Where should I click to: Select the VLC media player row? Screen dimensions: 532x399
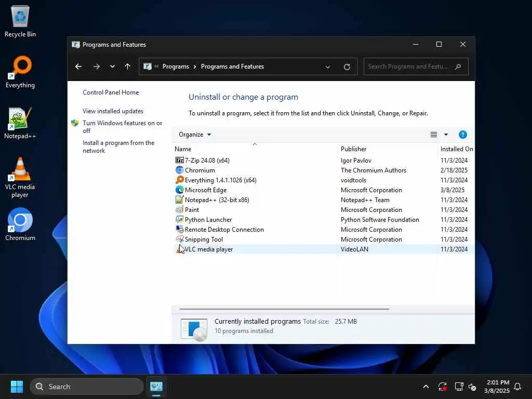point(323,249)
